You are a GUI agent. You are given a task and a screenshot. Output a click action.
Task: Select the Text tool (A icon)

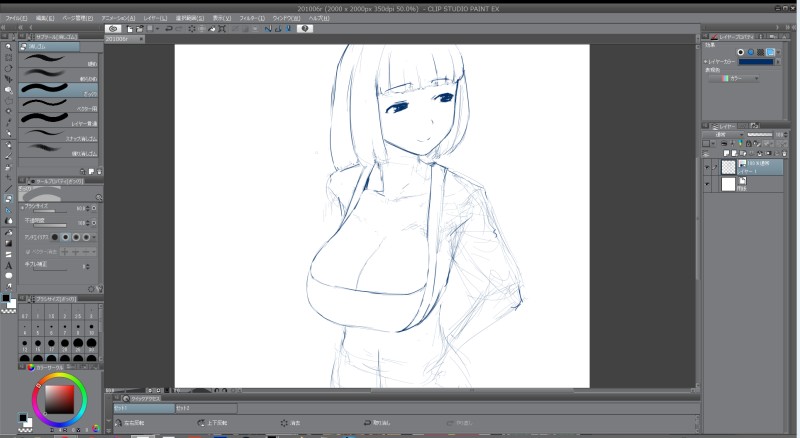pos(8,265)
